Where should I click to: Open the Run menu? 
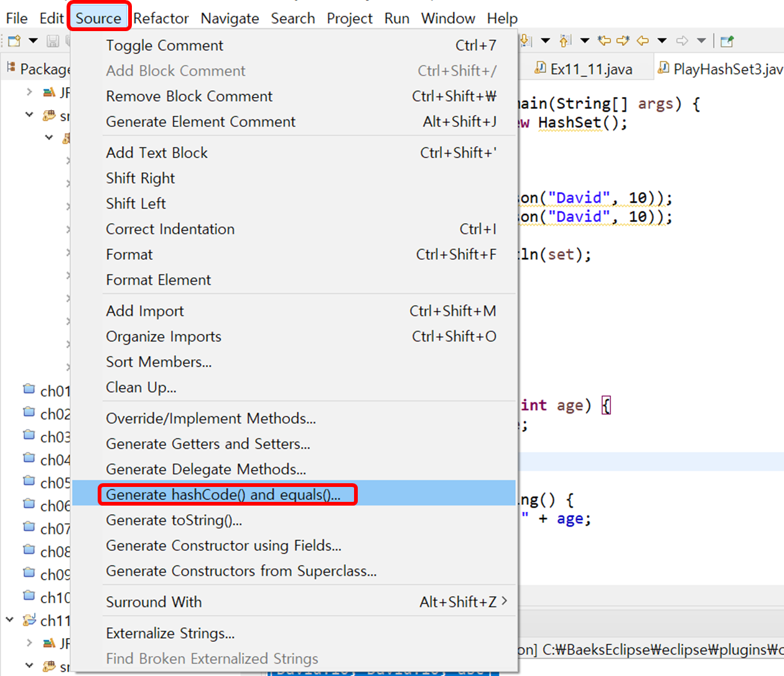(x=397, y=18)
